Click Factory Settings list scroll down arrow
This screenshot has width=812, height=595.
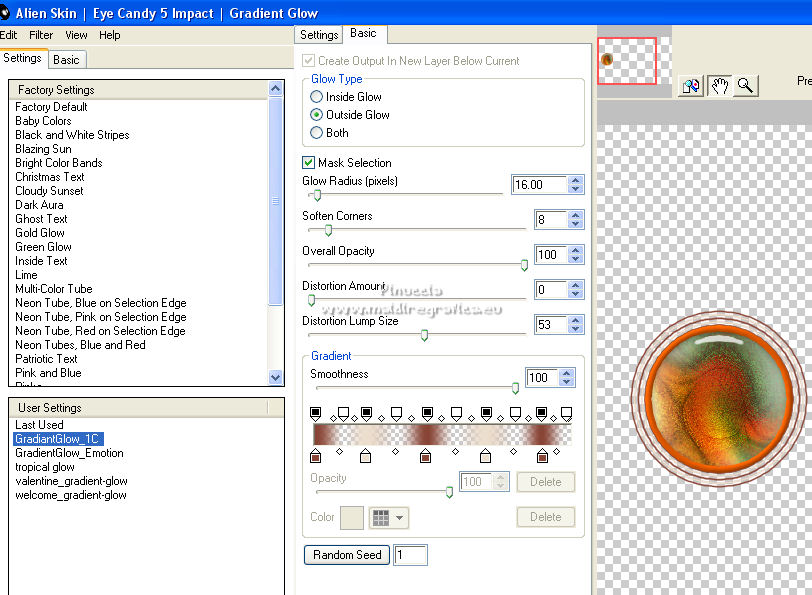[276, 378]
